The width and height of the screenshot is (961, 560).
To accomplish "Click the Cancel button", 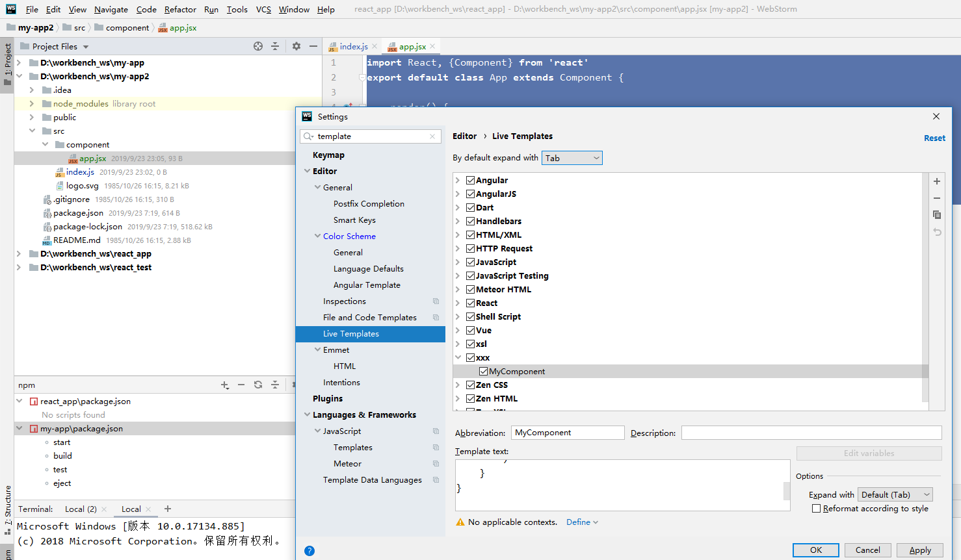I will 868,550.
